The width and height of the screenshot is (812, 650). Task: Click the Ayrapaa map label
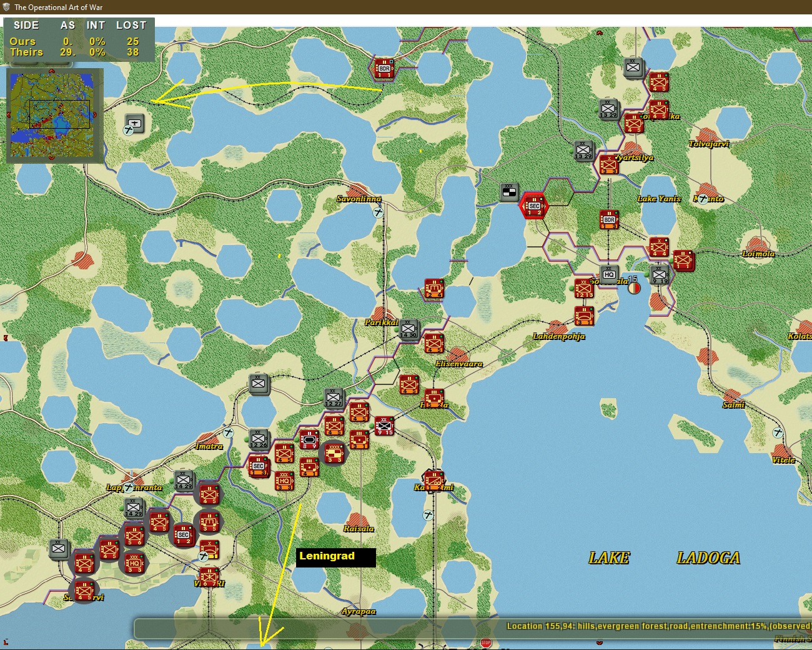pos(359,611)
